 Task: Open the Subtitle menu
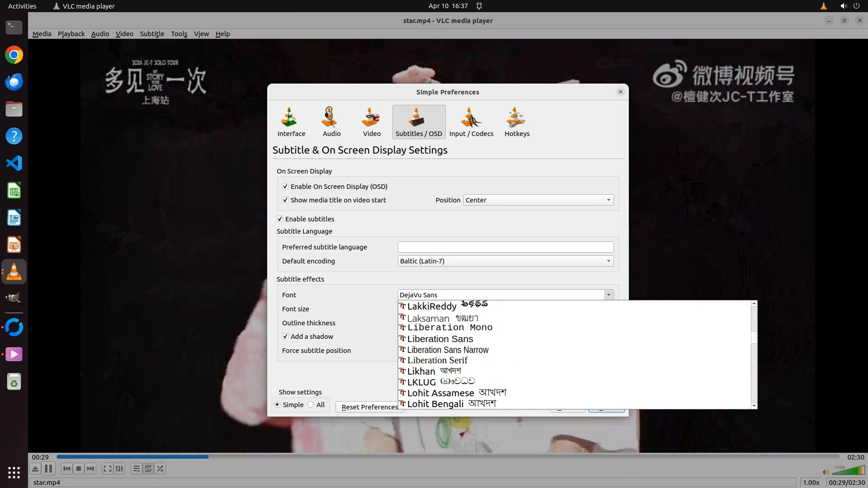[x=152, y=34]
